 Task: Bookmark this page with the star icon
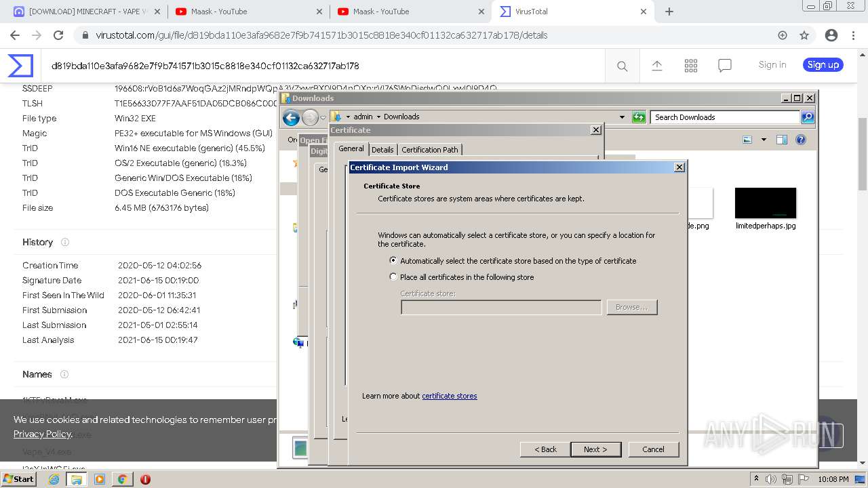(x=804, y=35)
